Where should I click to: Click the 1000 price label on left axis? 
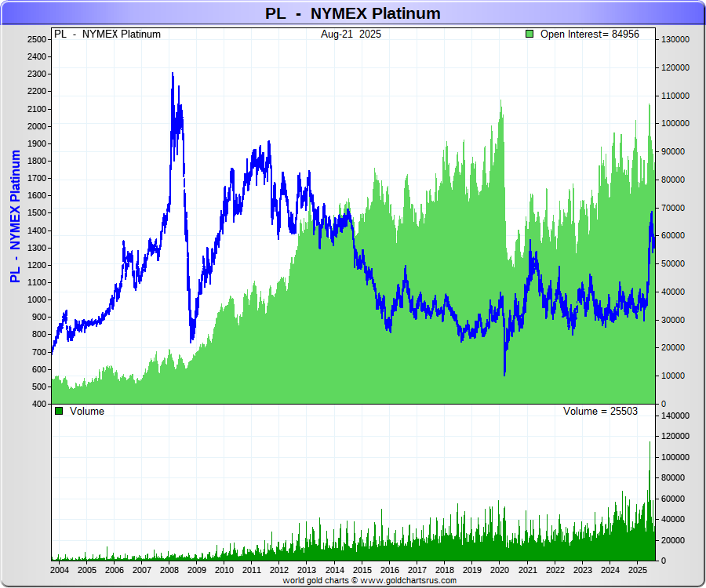point(36,299)
